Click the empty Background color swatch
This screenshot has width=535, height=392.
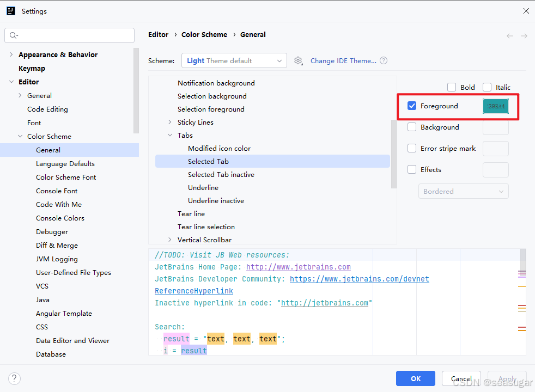tap(496, 127)
